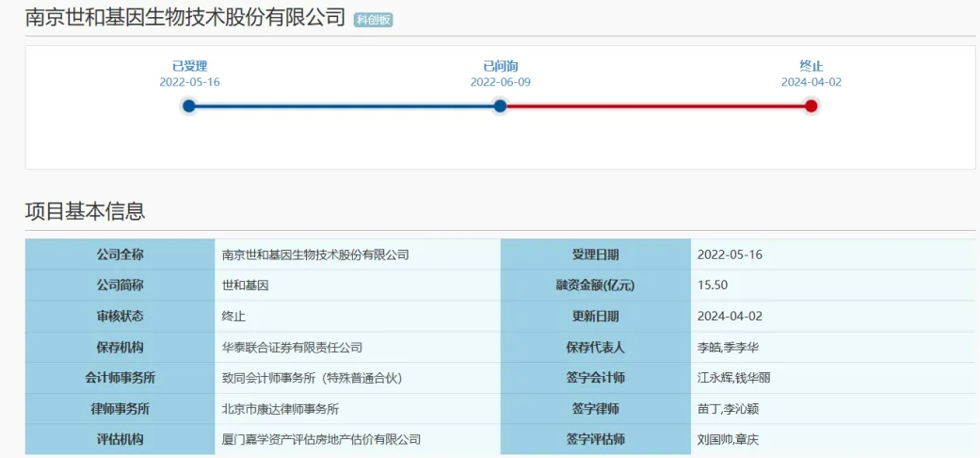The height and width of the screenshot is (458, 980).
Task: Click the 公司全称 value cell with company name
Action: pos(358,254)
